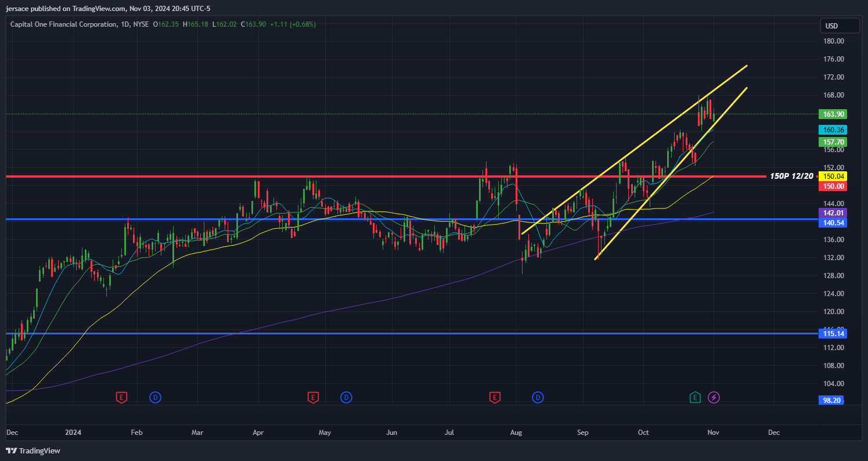The height and width of the screenshot is (461, 868).
Task: Click the 124.00 price axis label
Action: pos(833,294)
